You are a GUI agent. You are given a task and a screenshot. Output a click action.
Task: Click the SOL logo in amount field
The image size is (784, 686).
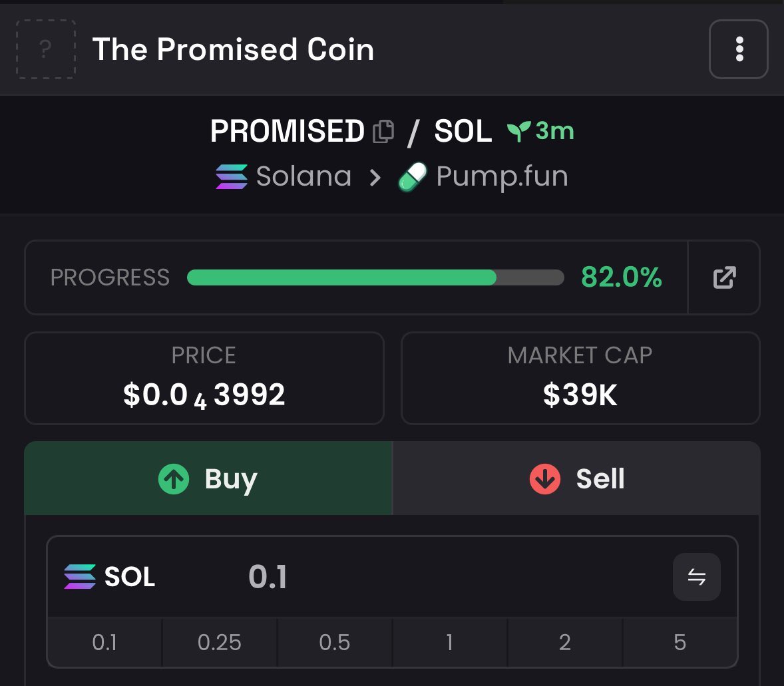pos(80,577)
